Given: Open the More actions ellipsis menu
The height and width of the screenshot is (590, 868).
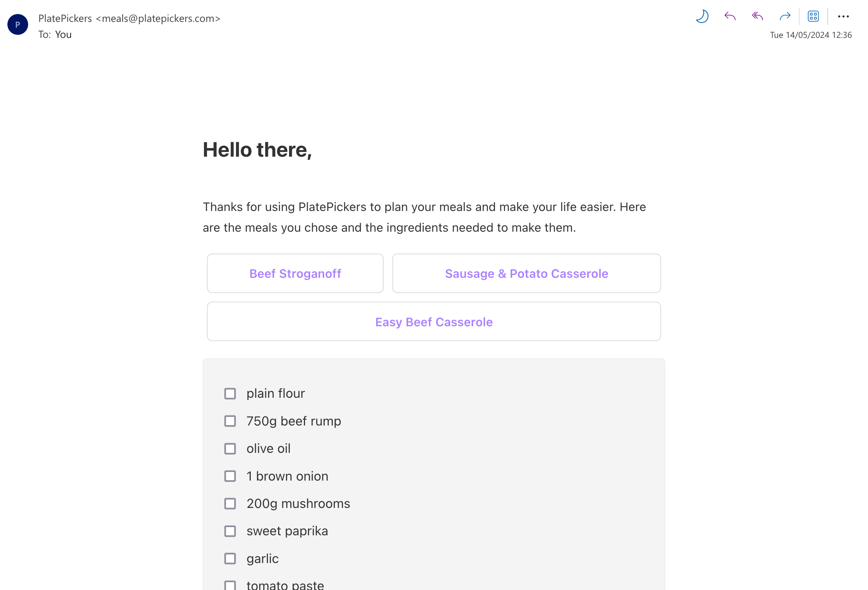Looking at the screenshot, I should click(x=843, y=16).
